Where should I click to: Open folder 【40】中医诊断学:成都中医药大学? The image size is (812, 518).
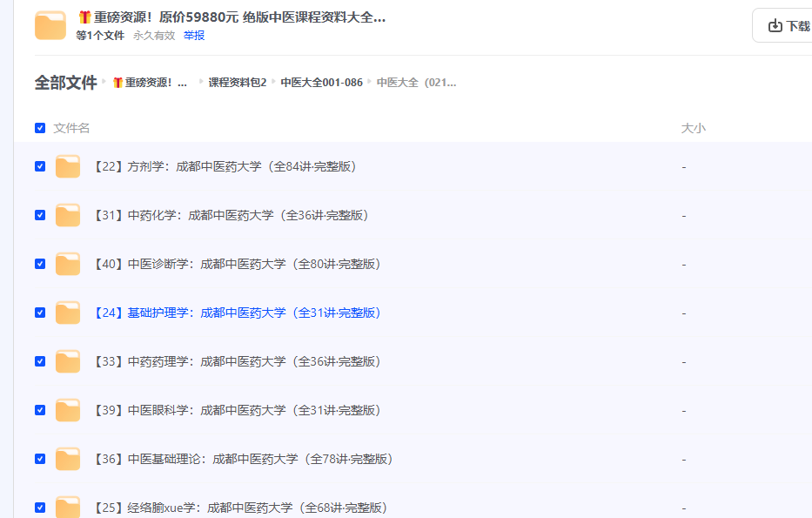pos(236,264)
